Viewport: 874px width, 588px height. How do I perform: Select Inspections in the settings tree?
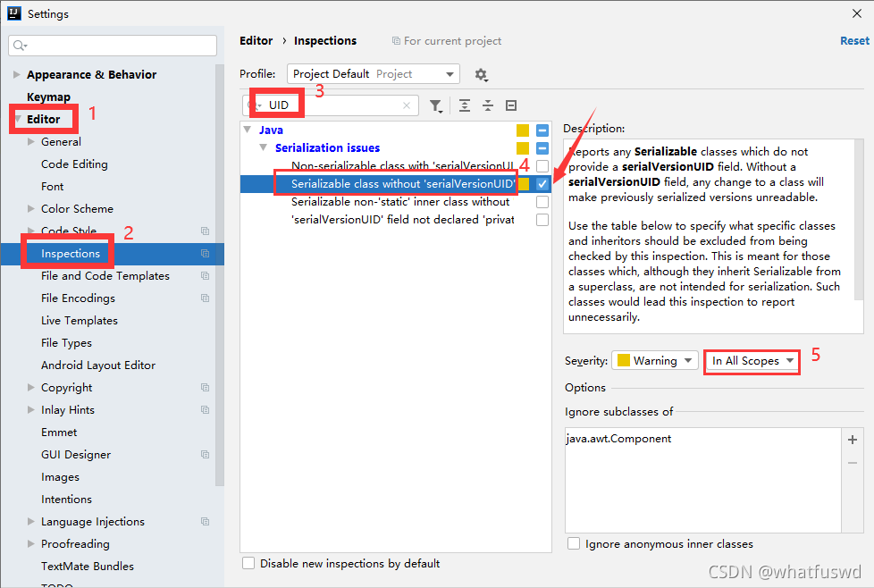pyautogui.click(x=71, y=254)
